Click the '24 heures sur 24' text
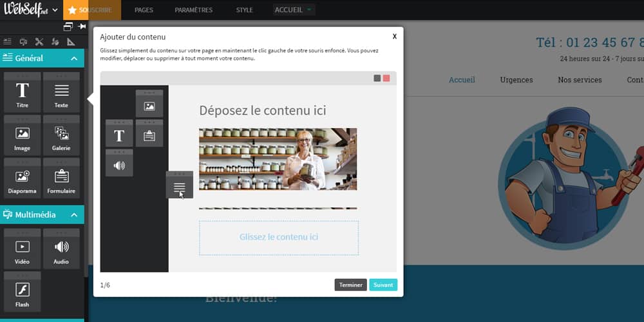Image resolution: width=644 pixels, height=322 pixels. coord(601,59)
